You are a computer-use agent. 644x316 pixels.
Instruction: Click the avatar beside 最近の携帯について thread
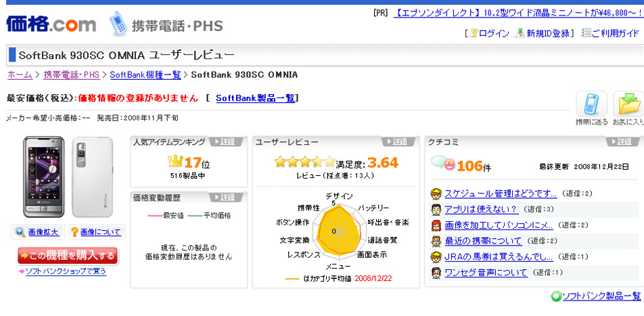[436, 241]
